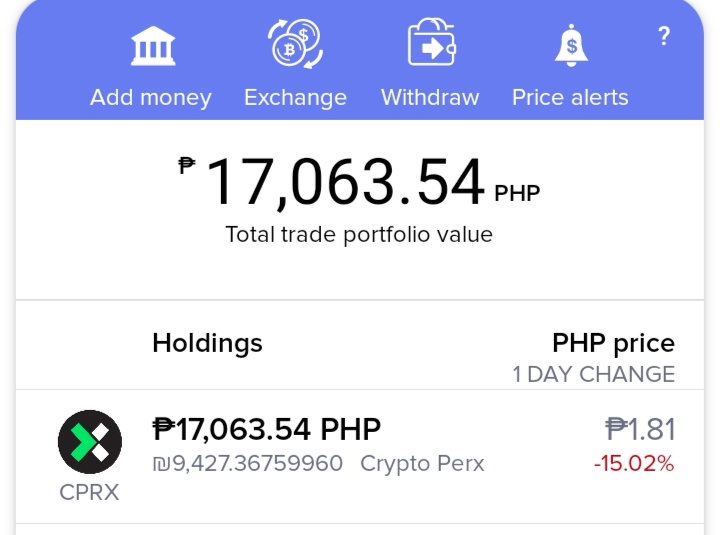Open the ₱17,063.54 PHP holding row
The height and width of the screenshot is (535, 720).
(360, 456)
